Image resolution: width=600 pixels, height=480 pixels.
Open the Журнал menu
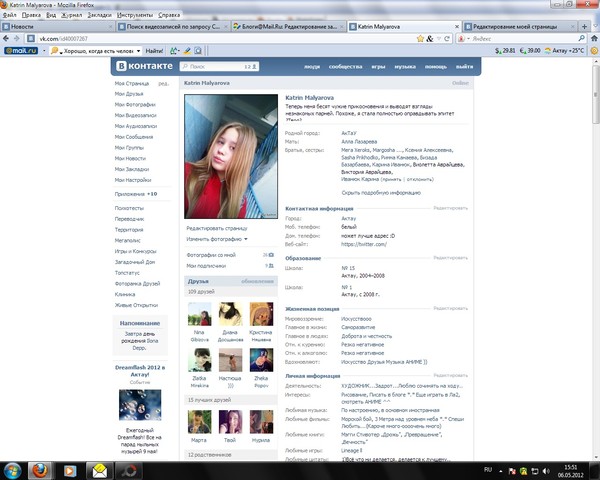point(72,15)
